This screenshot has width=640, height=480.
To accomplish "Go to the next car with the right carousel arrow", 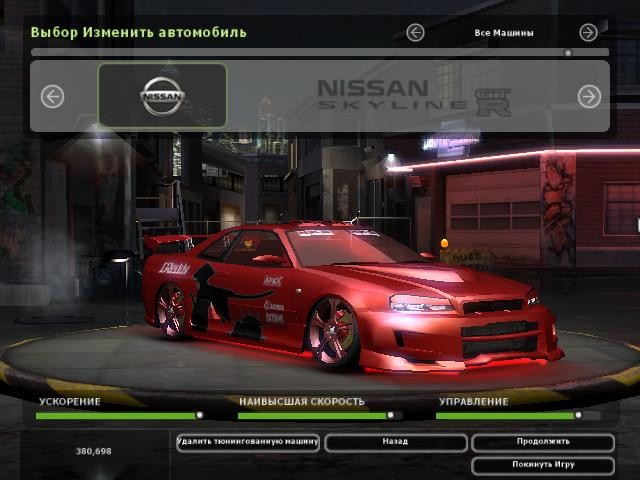I will 589,97.
